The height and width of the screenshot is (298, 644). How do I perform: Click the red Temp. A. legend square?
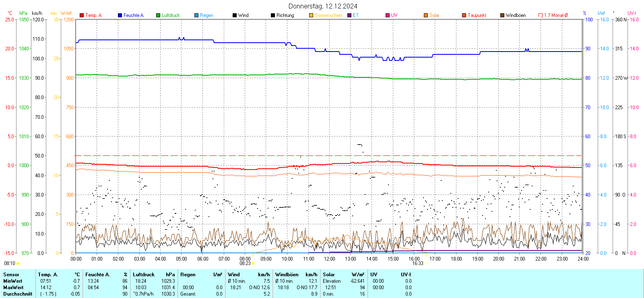click(82, 15)
